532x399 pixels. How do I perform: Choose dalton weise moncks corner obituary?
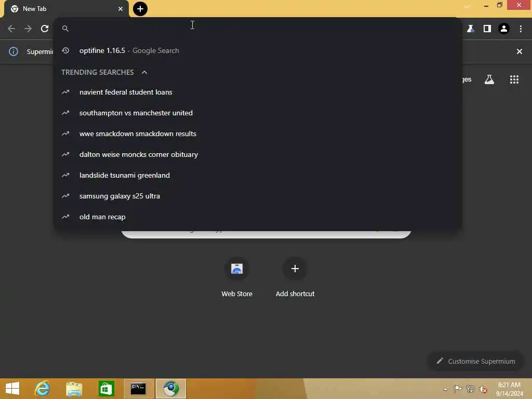point(258,154)
